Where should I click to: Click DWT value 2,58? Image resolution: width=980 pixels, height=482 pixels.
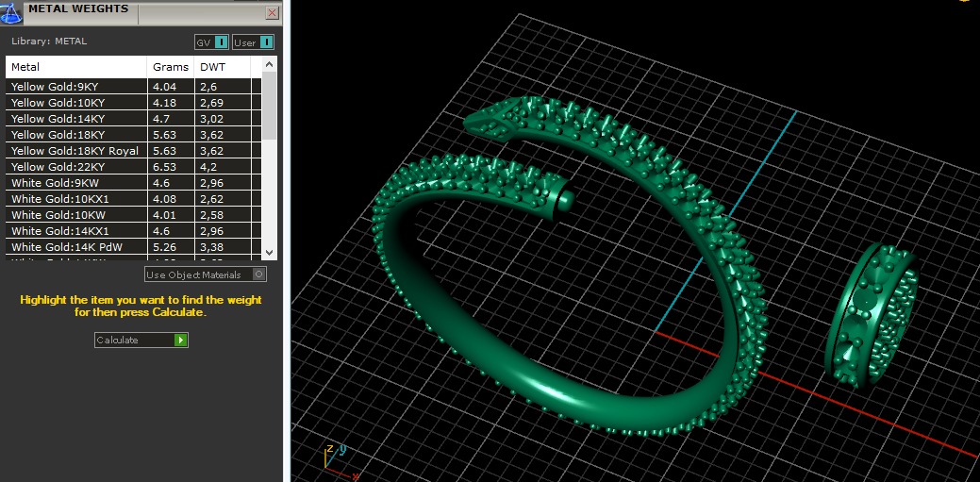(211, 215)
